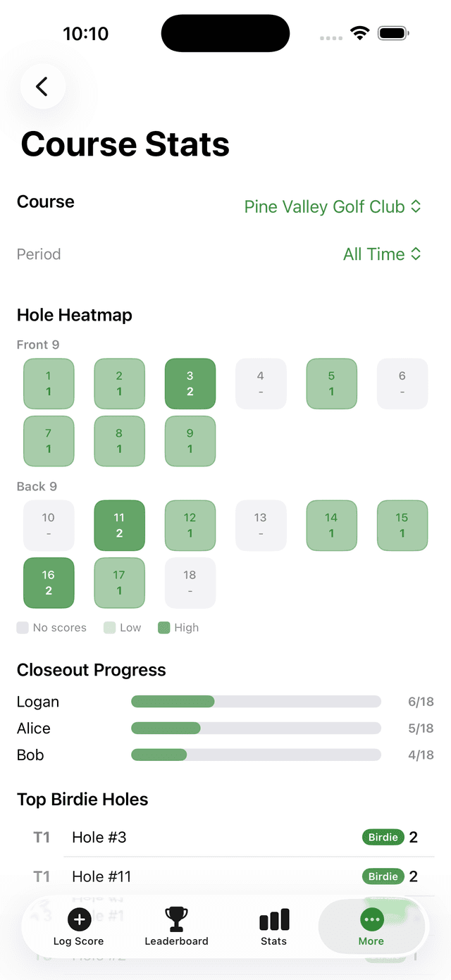Open the Leaderboard trophy icon
The width and height of the screenshot is (451, 980).
pos(176,919)
